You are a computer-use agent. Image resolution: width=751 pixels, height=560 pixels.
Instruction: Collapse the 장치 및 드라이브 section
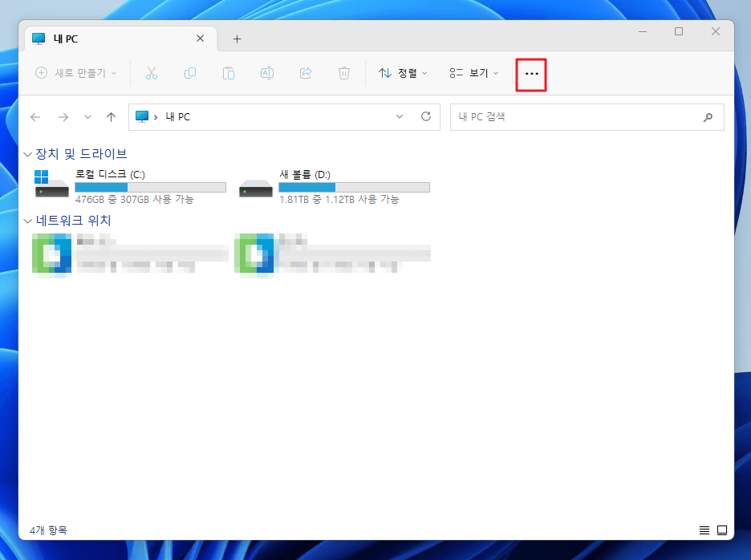coord(27,152)
